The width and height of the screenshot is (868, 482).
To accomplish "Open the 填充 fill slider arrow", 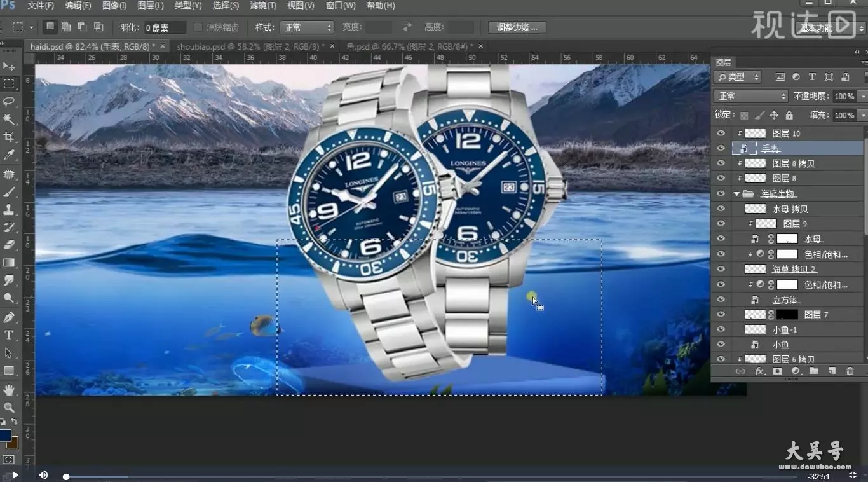I will (x=862, y=115).
